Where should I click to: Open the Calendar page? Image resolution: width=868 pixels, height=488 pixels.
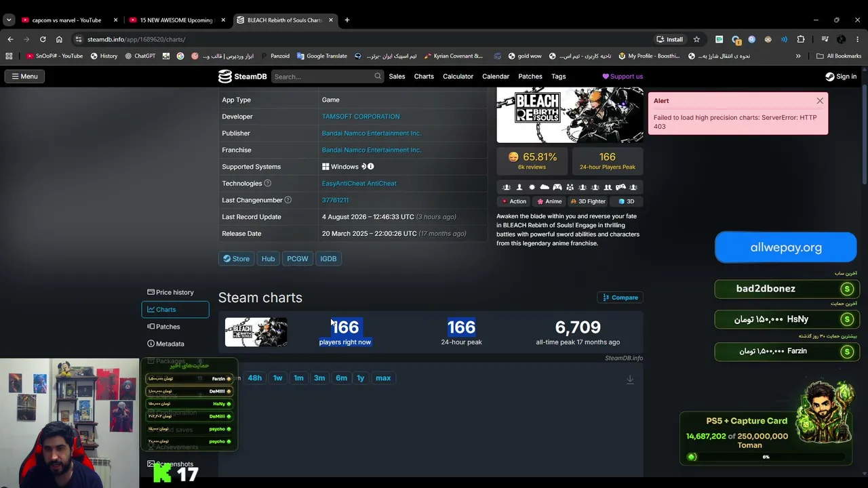(496, 77)
